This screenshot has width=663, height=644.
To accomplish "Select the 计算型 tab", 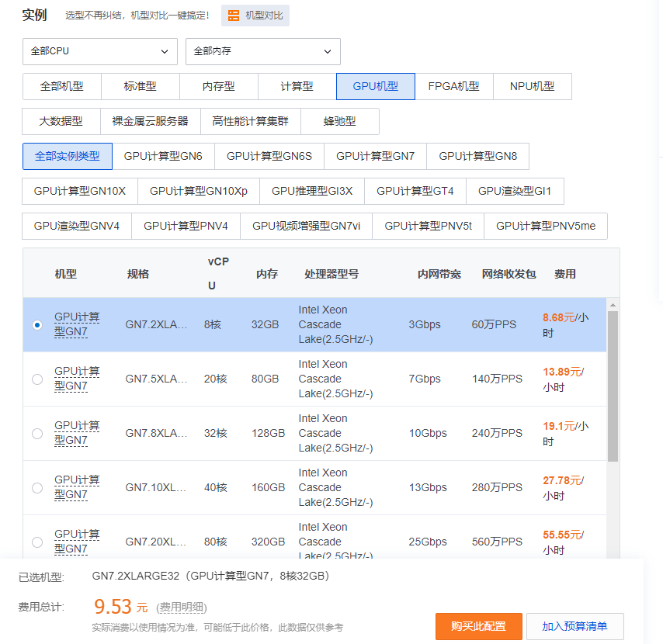I will 297,87.
